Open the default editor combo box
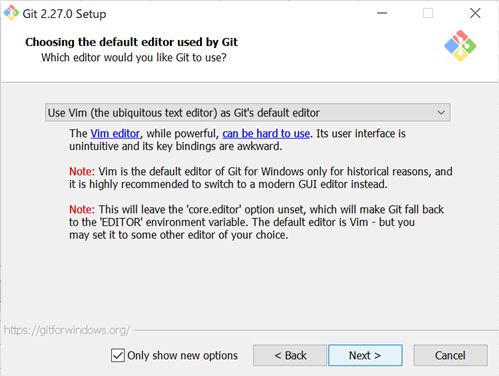Screen dimensions: 499x376 click(248, 112)
